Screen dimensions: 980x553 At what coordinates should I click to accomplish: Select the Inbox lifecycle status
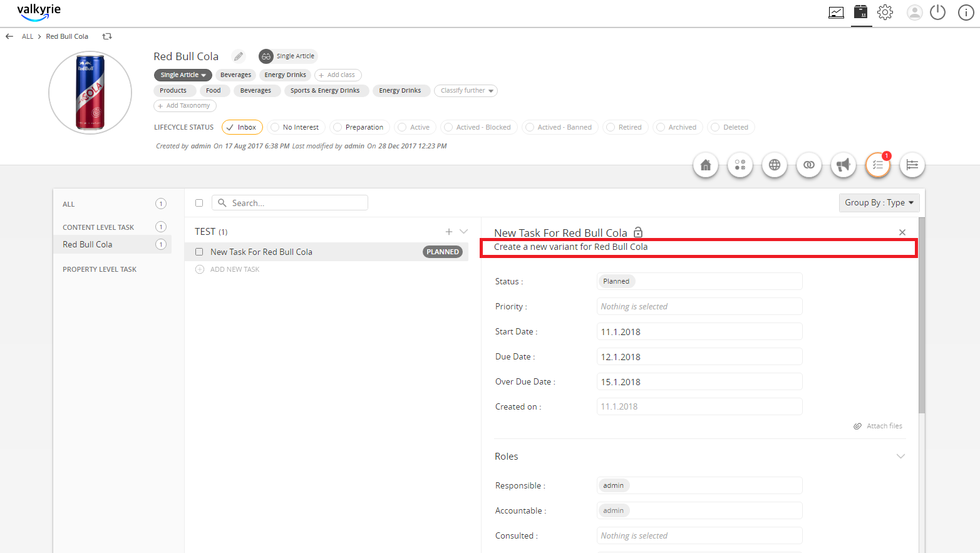pos(242,127)
